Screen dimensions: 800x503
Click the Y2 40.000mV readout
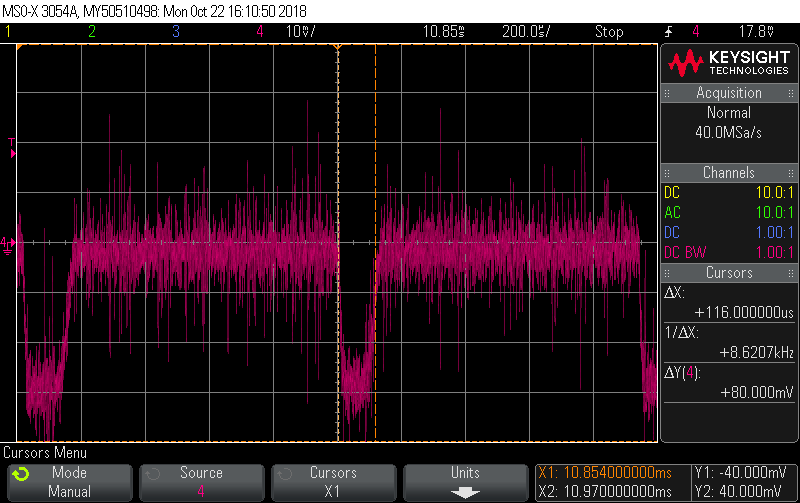point(738,492)
